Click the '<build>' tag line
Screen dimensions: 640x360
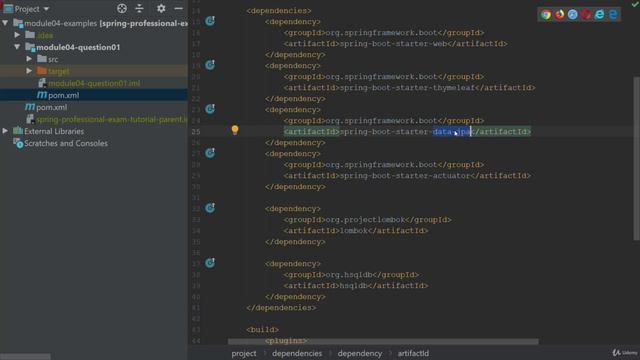(x=262, y=329)
